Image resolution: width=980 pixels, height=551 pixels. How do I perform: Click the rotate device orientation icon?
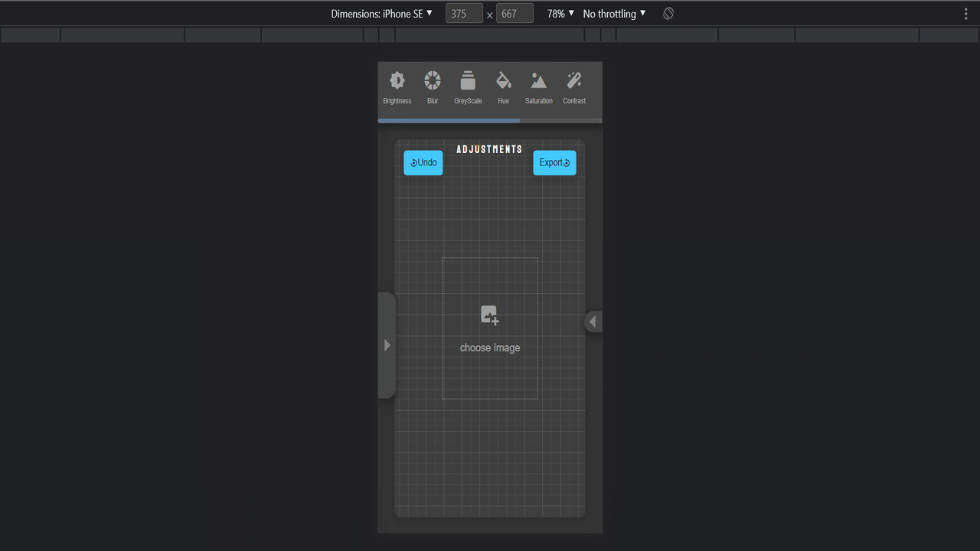point(668,13)
